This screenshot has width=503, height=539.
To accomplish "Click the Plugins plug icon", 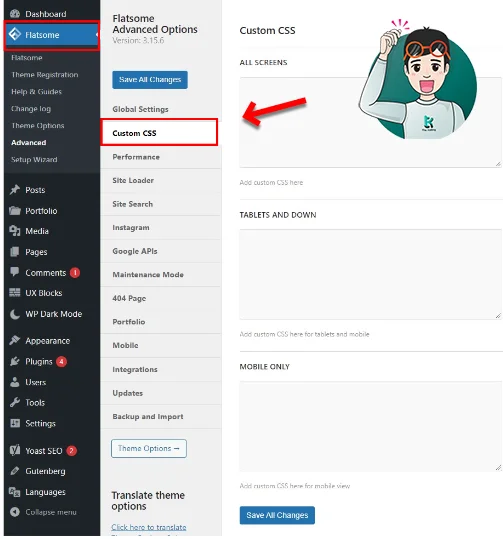I will [x=15, y=361].
